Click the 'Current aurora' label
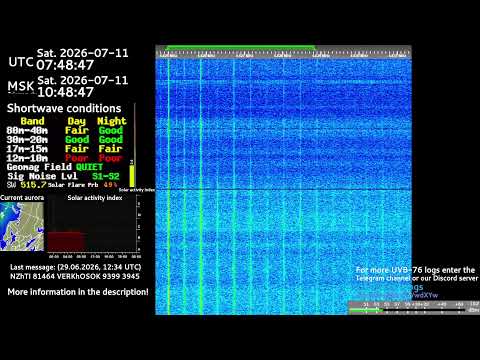This screenshot has height=360, width=480. pos(22,198)
